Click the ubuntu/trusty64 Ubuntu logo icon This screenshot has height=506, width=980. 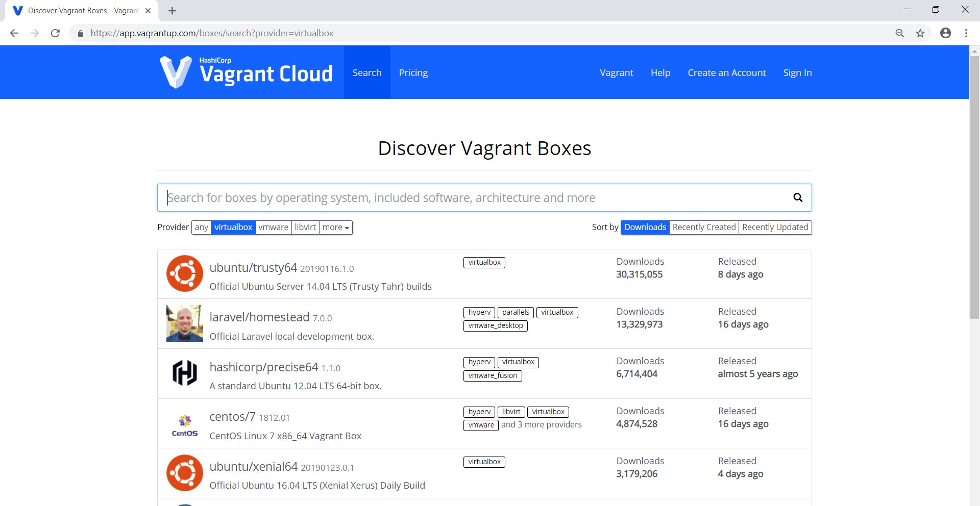click(x=185, y=273)
